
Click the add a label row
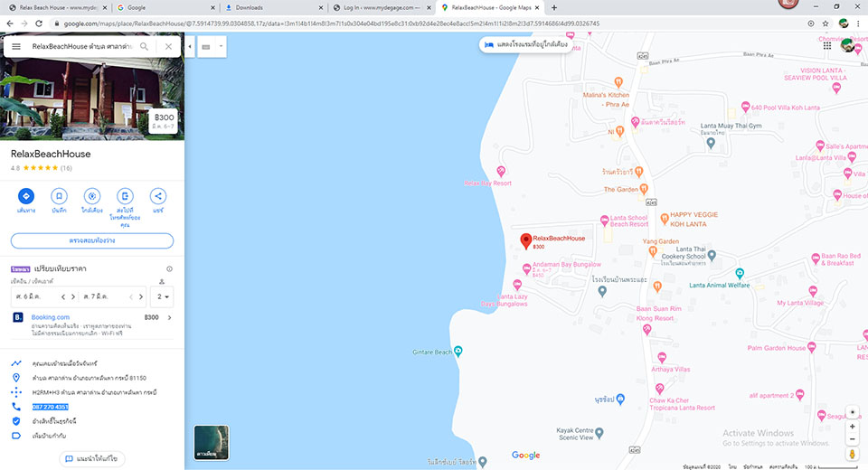point(92,436)
